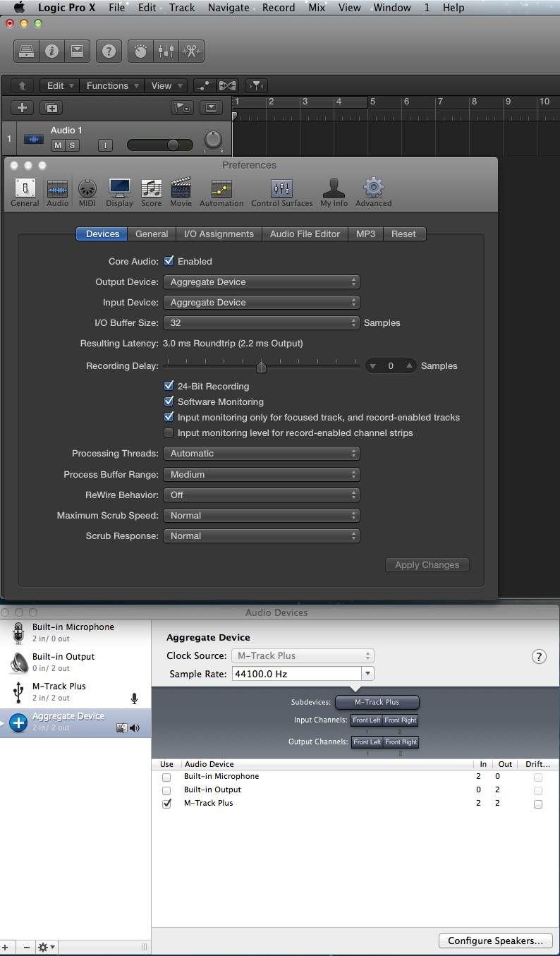560x956 pixels.
Task: Uncheck the M-Track Plus Use checkbox
Action: pyautogui.click(x=167, y=804)
